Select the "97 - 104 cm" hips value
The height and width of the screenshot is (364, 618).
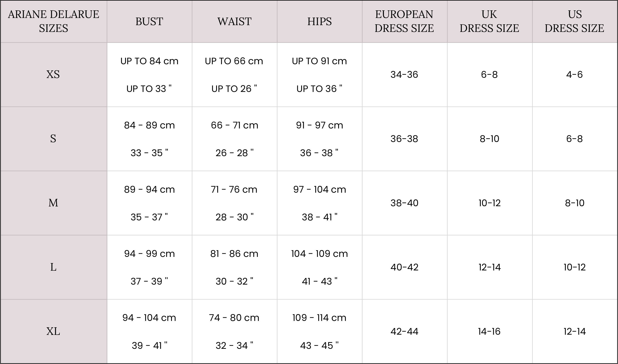click(x=319, y=190)
